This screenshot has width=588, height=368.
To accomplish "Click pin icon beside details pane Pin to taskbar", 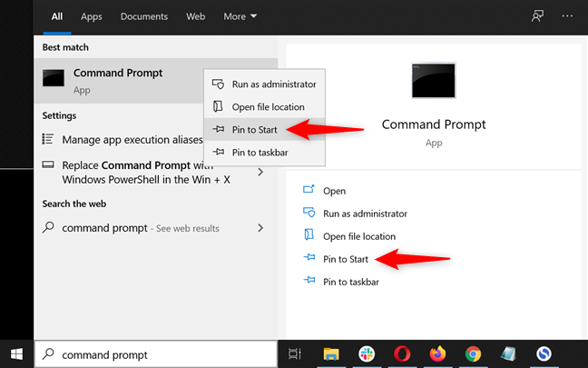I will pyautogui.click(x=309, y=280).
